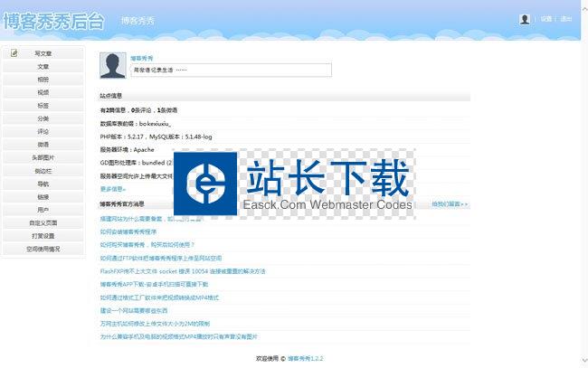588x368 pixels.
Task: Click the scrollbar up arrow
Action: pos(584,8)
